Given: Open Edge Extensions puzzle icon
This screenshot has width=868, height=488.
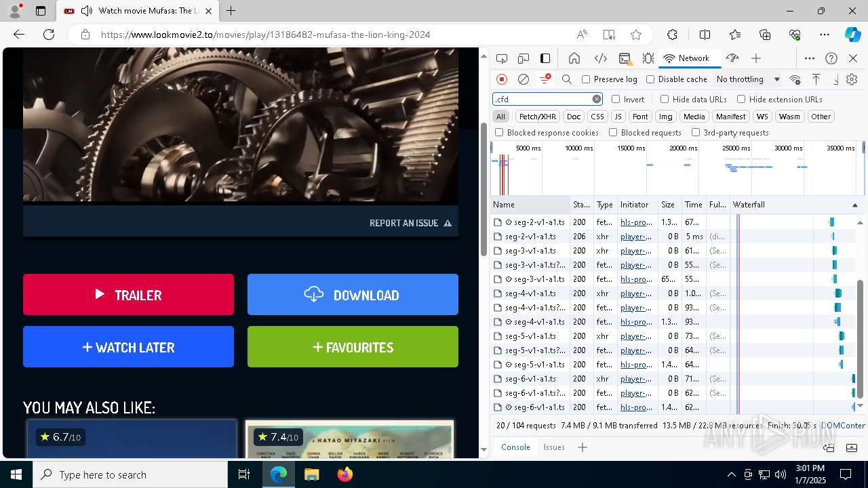Looking at the screenshot, I should (x=672, y=35).
